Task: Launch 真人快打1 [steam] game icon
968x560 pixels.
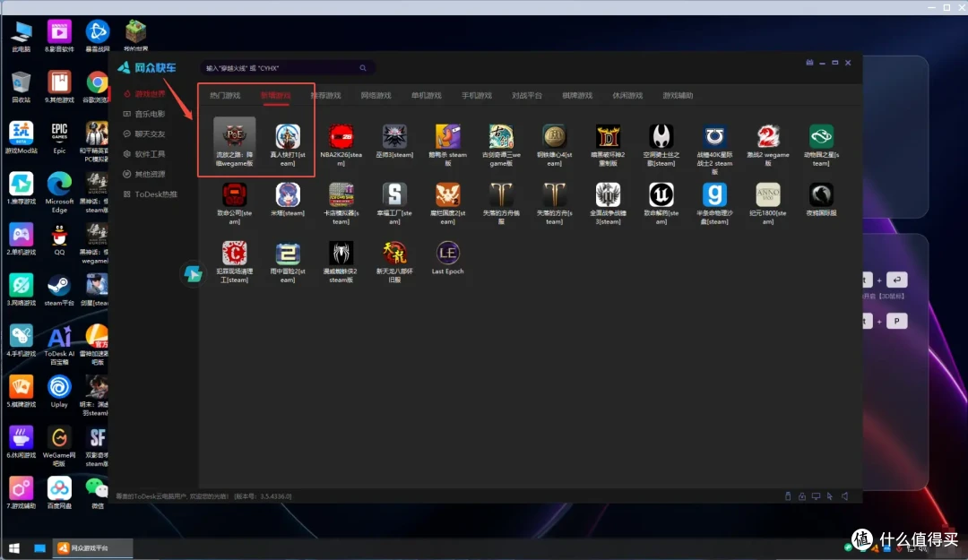Action: click(288, 136)
